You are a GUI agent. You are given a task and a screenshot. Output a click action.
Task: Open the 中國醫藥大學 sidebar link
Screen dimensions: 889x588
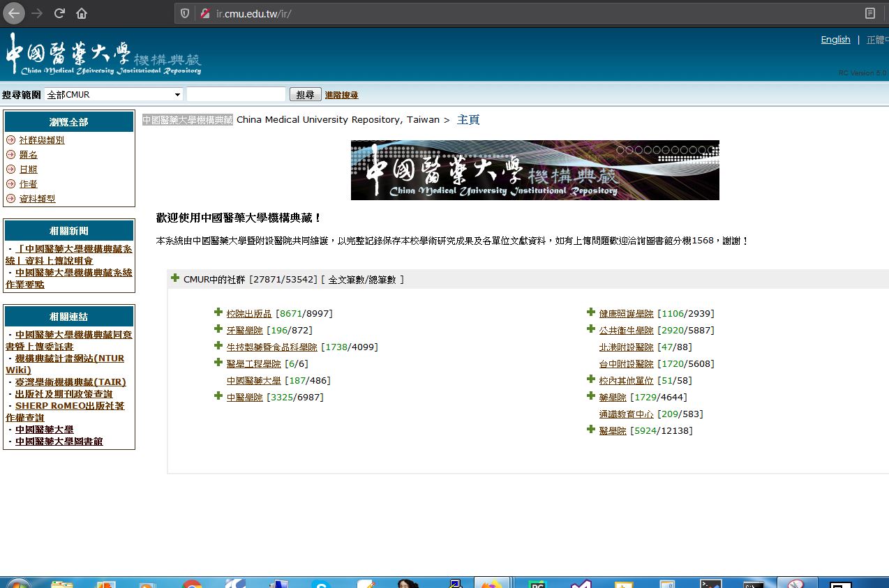click(44, 430)
